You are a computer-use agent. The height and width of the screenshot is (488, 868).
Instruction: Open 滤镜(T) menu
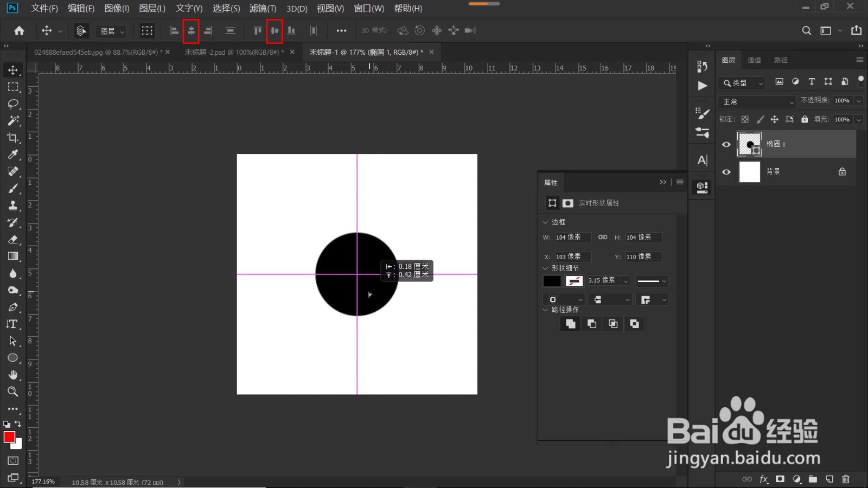(263, 8)
